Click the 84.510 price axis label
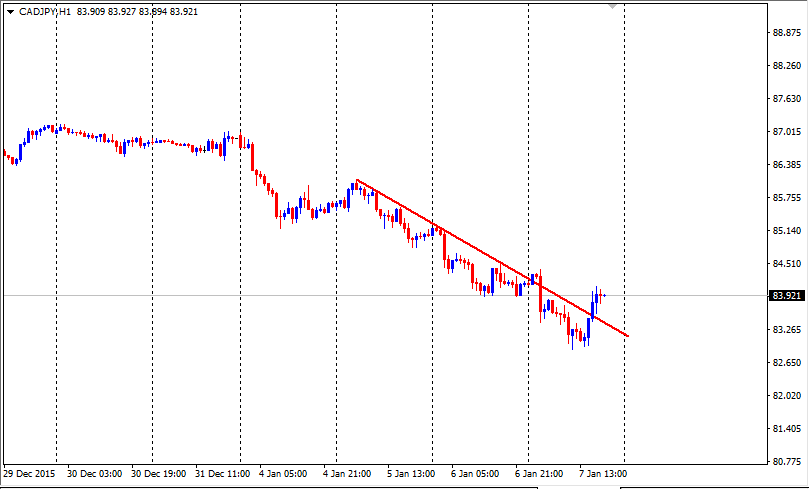This screenshot has width=809, height=489. click(787, 264)
